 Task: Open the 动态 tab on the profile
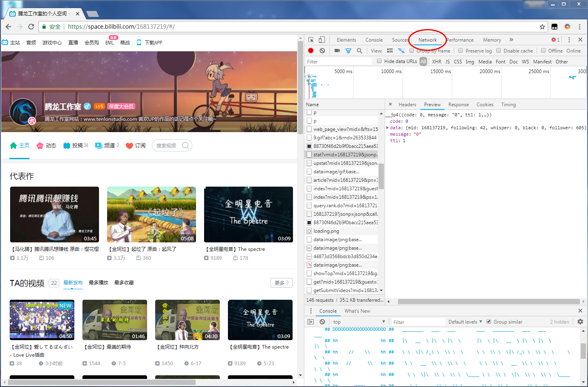(x=46, y=145)
